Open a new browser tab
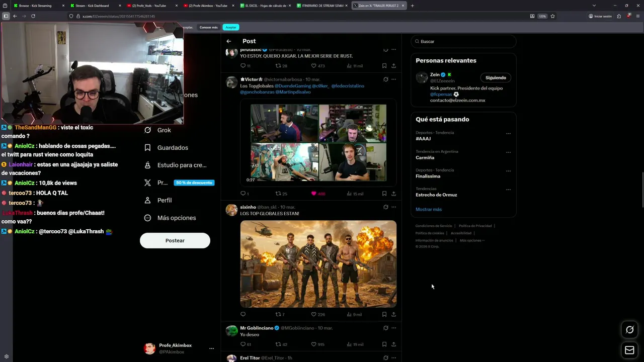Viewport: 644px width, 362px height. click(412, 6)
